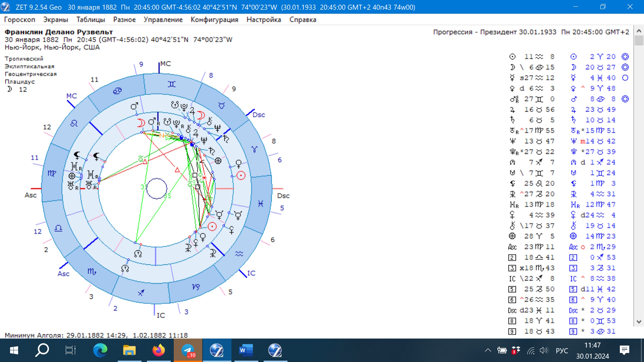Click scrollbar down arrow of positions table

(x=639, y=321)
